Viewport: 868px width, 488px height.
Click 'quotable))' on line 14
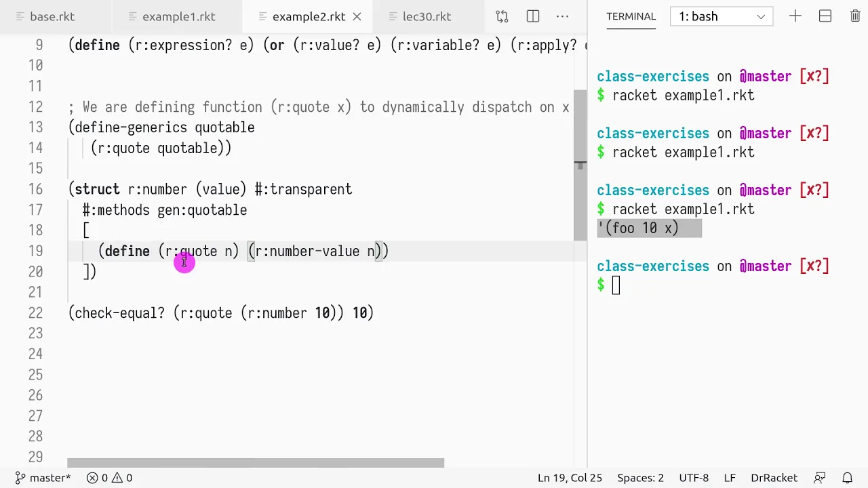tap(195, 148)
